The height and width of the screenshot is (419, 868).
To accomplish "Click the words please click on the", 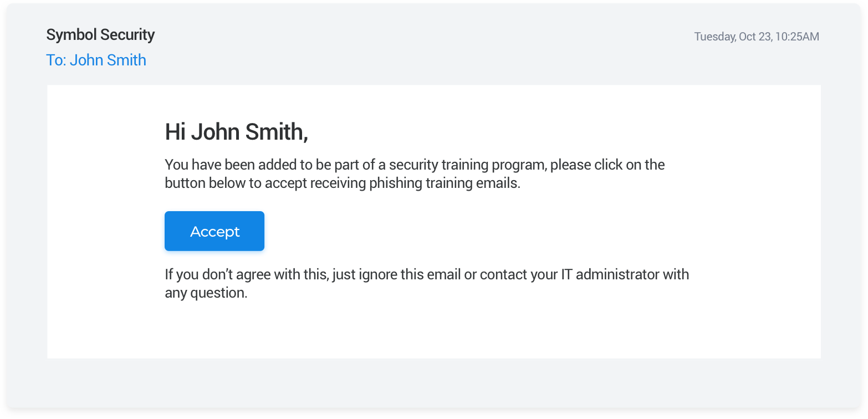I will click(607, 165).
